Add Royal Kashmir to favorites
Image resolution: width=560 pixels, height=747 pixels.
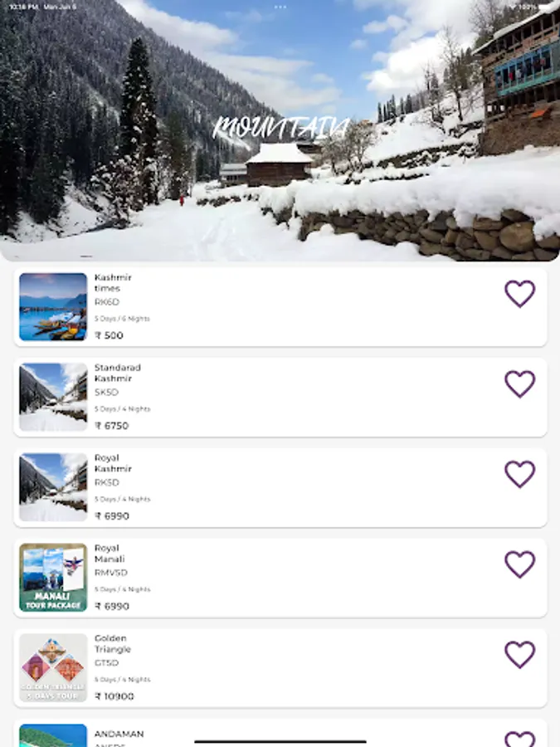[x=519, y=474]
